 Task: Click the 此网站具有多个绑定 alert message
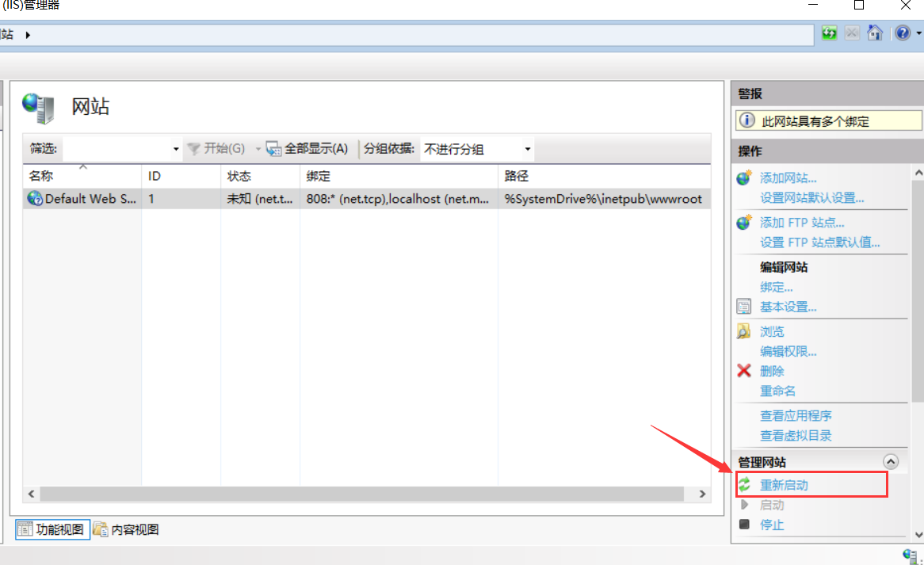(815, 121)
